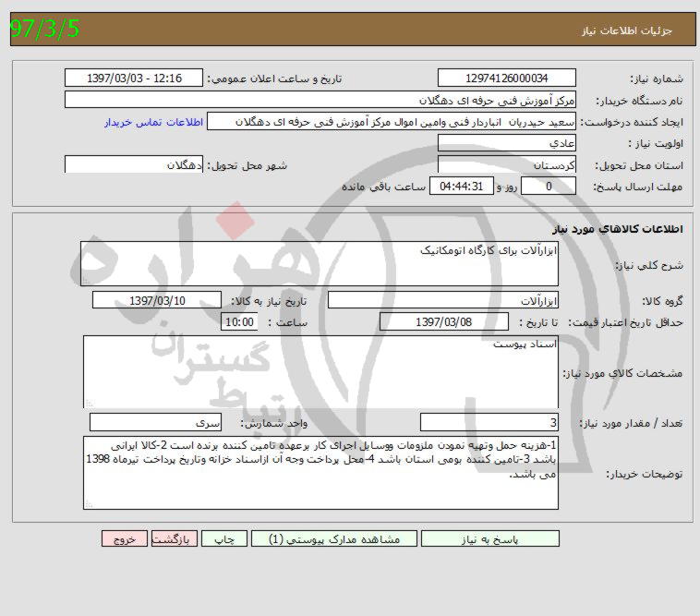Click the 'اطلاعات کالاهای مورد نیاز' section heading
The height and width of the screenshot is (616, 700).
pos(618,229)
